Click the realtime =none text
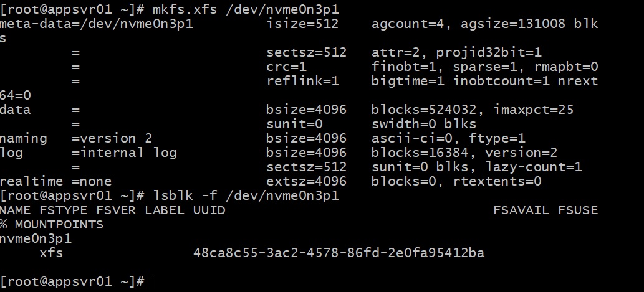The height and width of the screenshot is (292, 644). pos(56,181)
